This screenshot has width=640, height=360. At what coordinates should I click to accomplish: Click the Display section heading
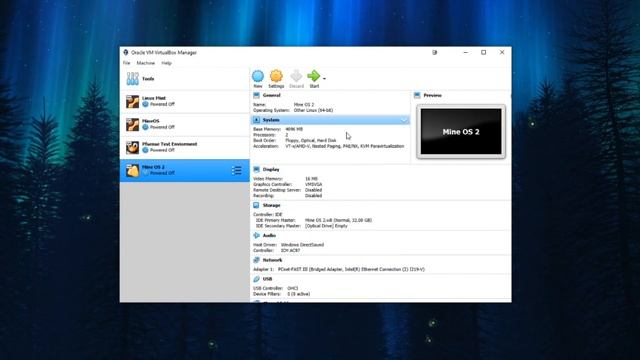(x=271, y=169)
